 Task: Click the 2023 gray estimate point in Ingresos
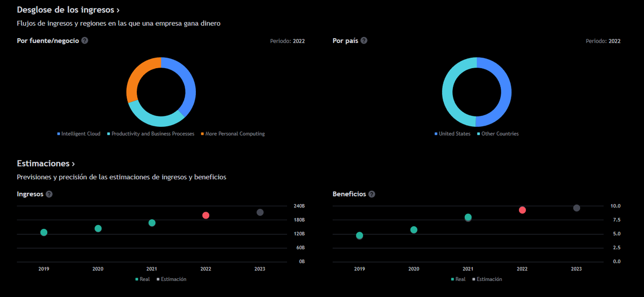pyautogui.click(x=260, y=213)
